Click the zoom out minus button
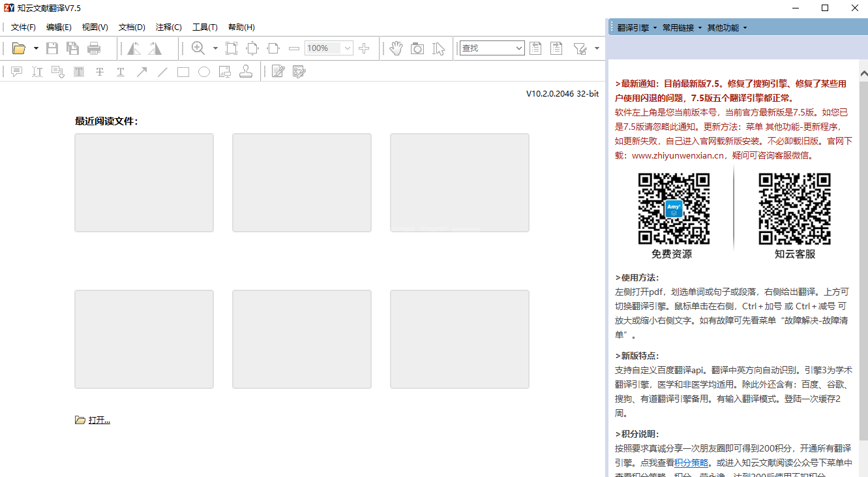The height and width of the screenshot is (477, 868). 294,48
